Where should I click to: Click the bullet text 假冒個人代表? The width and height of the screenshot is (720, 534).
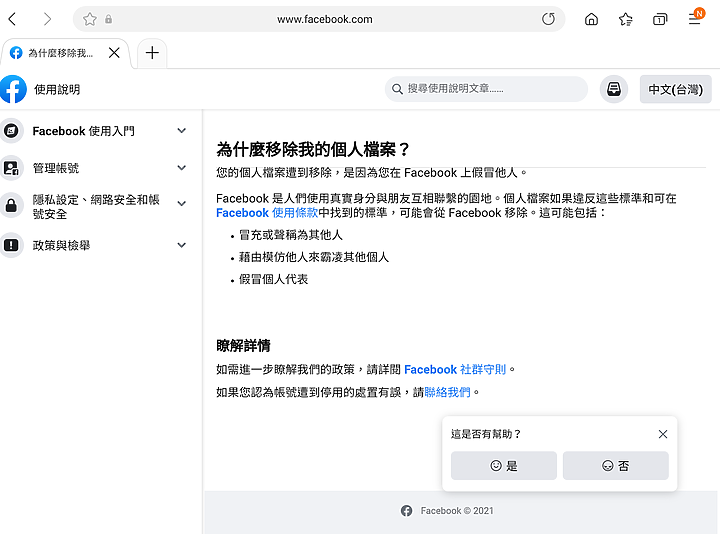pos(273,279)
